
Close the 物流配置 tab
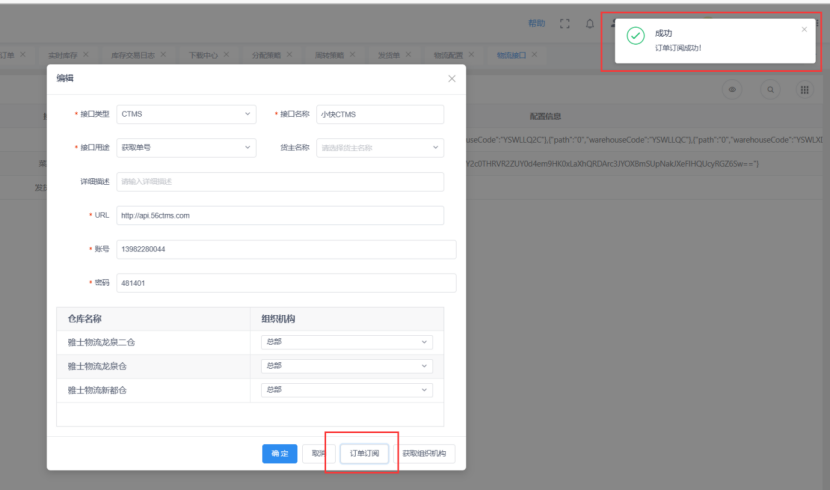coord(471,55)
